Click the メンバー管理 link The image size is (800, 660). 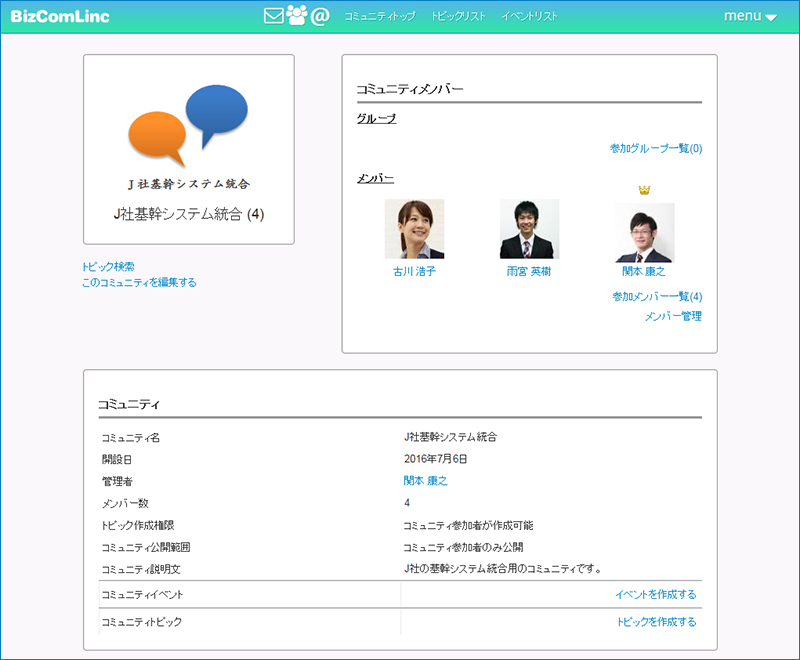673,316
